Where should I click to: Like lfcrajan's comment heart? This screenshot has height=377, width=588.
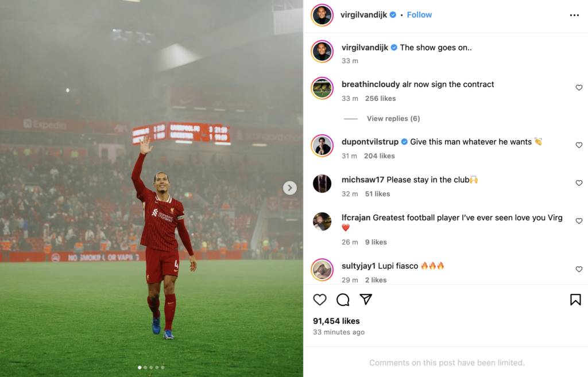click(x=579, y=221)
